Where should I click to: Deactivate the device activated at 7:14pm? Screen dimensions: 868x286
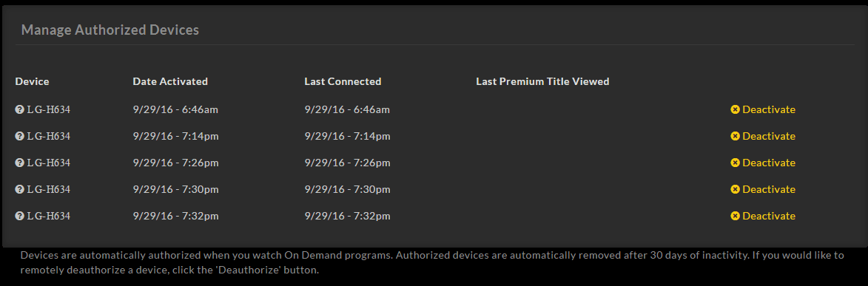pyautogui.click(x=768, y=136)
